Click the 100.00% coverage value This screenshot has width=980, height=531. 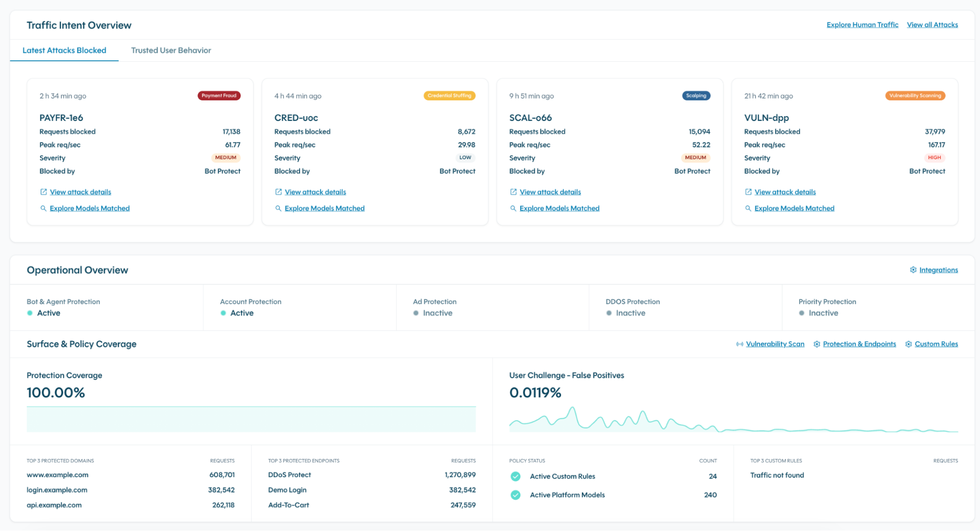pos(56,393)
